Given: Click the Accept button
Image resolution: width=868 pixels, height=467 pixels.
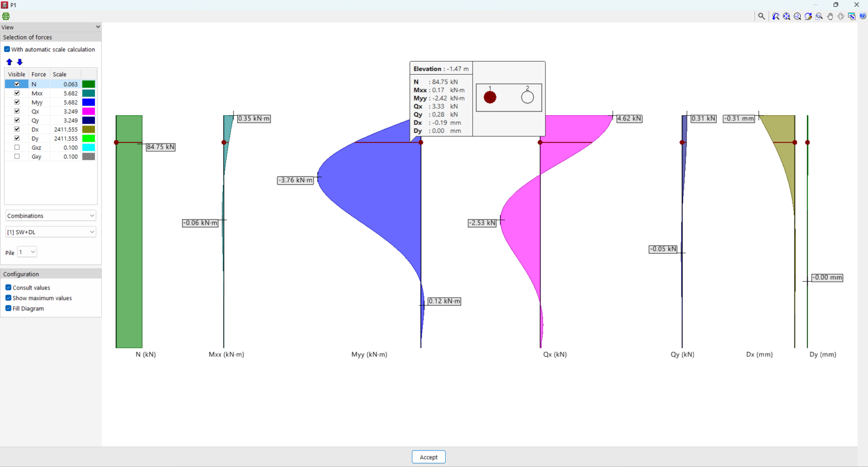Looking at the screenshot, I should coord(428,457).
